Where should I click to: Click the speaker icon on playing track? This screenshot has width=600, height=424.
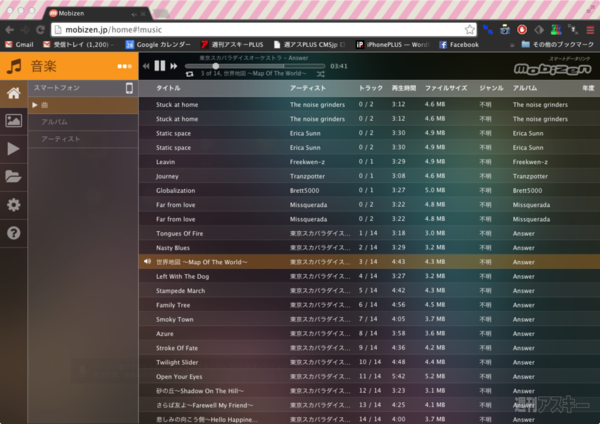147,262
